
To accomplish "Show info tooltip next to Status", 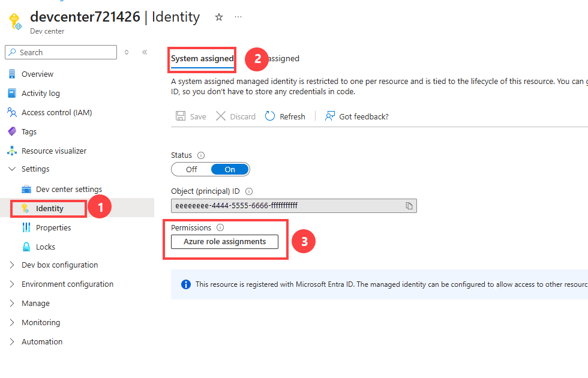I will [x=201, y=155].
